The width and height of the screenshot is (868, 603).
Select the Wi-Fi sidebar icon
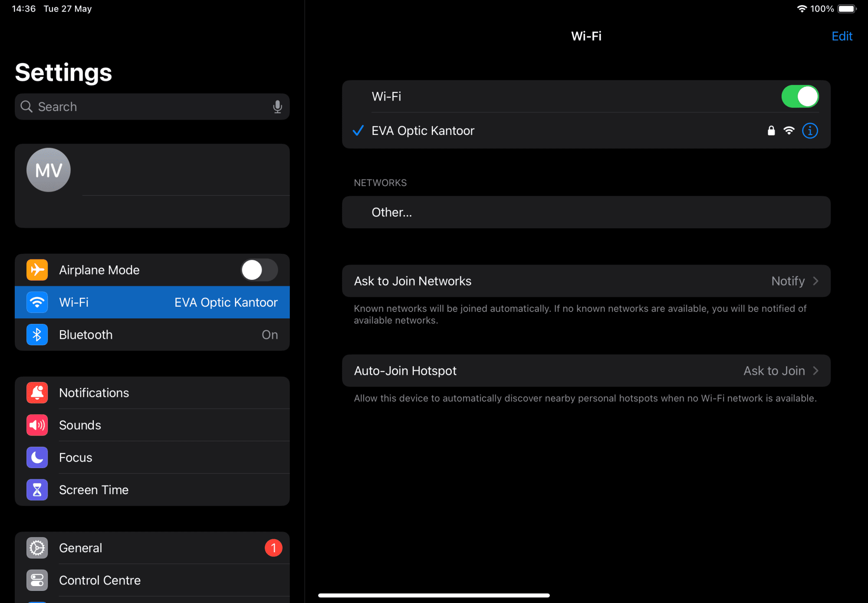click(37, 302)
